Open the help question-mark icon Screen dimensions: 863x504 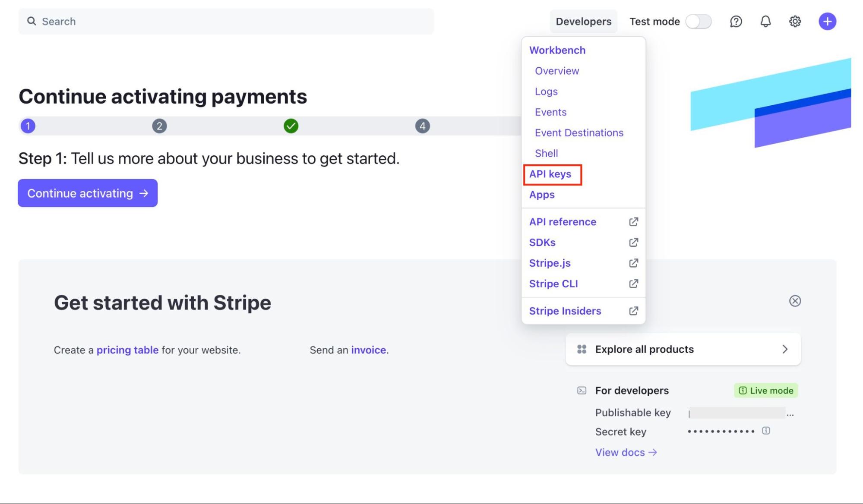736,22
